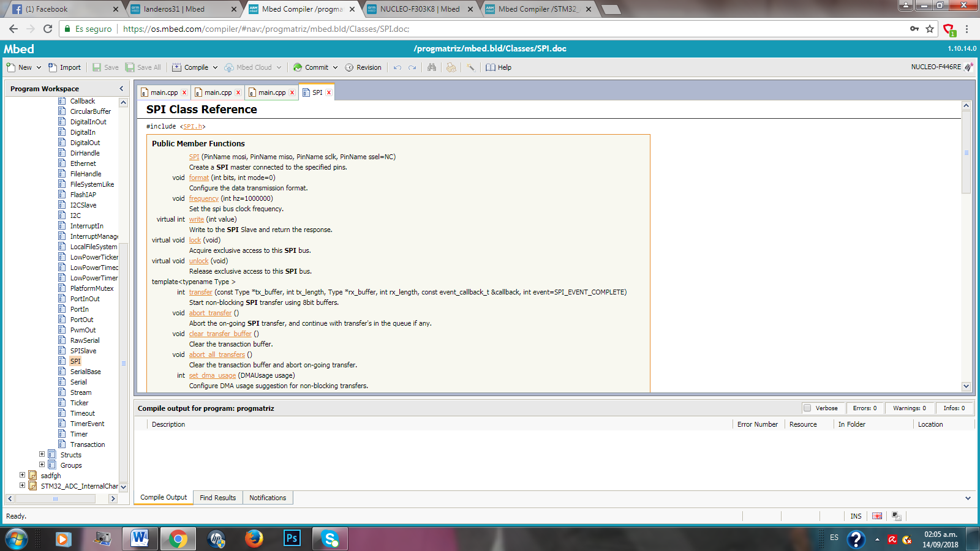The image size is (980, 551).
Task: Open the Revision history button
Action: [363, 67]
